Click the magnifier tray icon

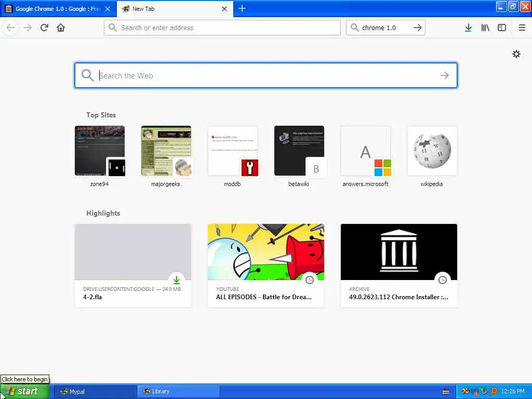(x=494, y=392)
